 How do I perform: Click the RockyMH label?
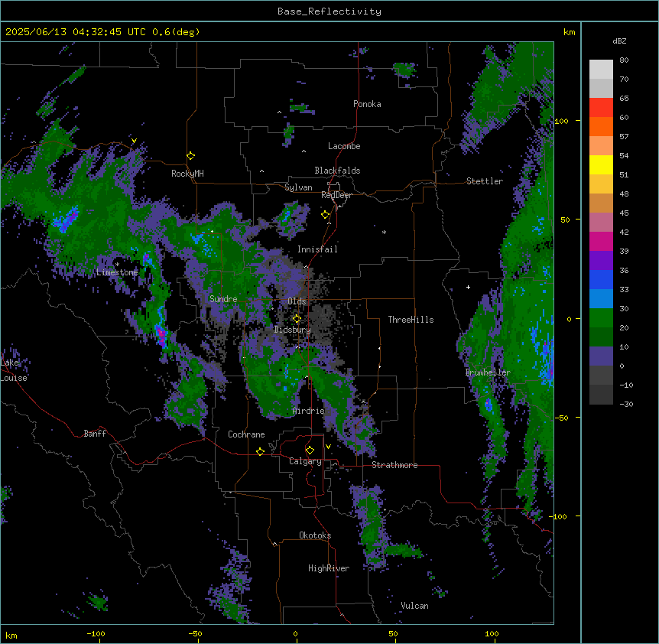(187, 174)
